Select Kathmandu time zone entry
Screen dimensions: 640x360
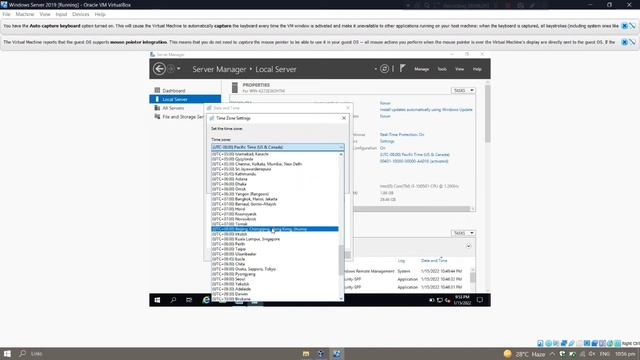[275, 174]
